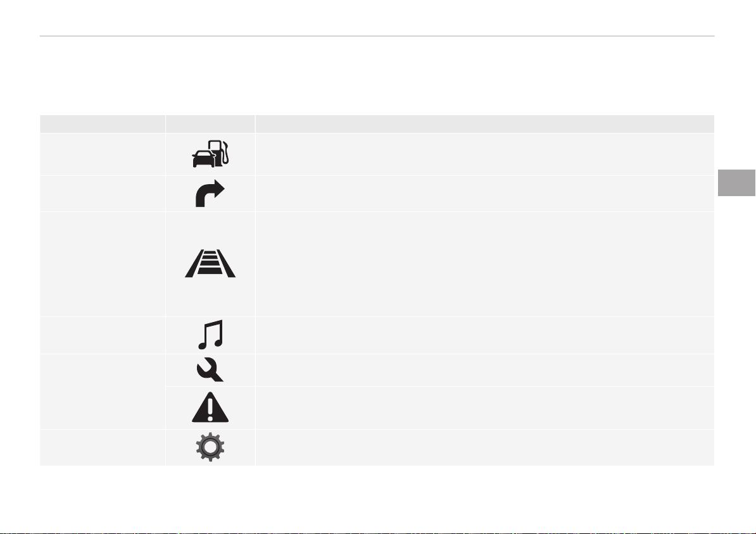
Task: Click the leftmost blank header cell
Action: tap(102, 124)
